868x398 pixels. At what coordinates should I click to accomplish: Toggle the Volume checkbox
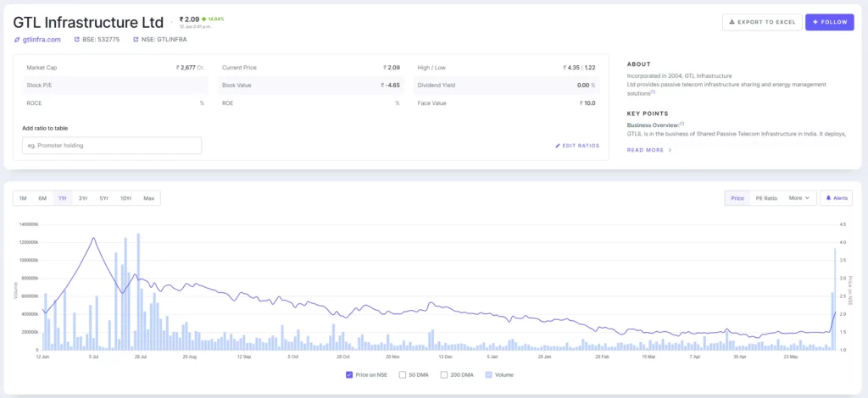click(488, 374)
